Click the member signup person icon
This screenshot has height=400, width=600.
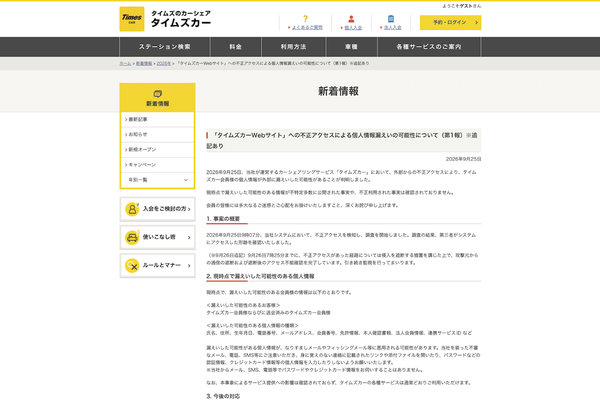(x=132, y=209)
